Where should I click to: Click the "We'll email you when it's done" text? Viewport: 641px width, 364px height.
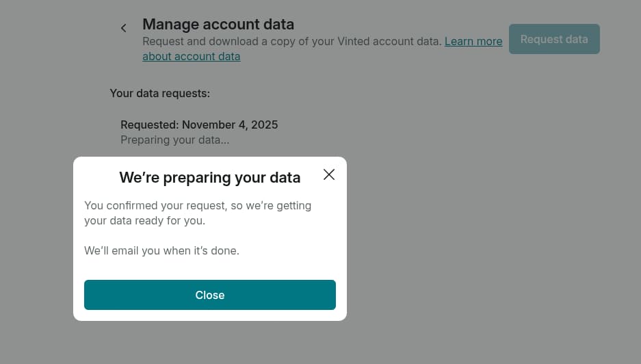[x=161, y=250]
